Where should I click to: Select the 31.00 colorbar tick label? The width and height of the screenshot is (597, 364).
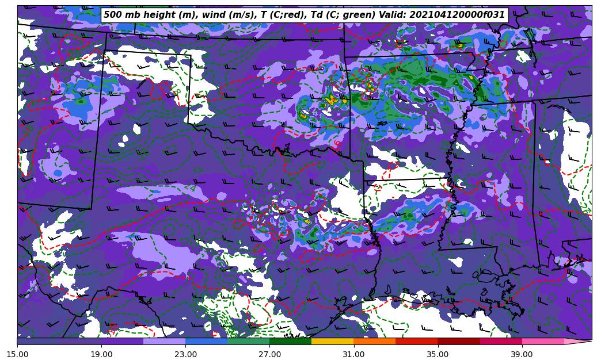(x=353, y=354)
